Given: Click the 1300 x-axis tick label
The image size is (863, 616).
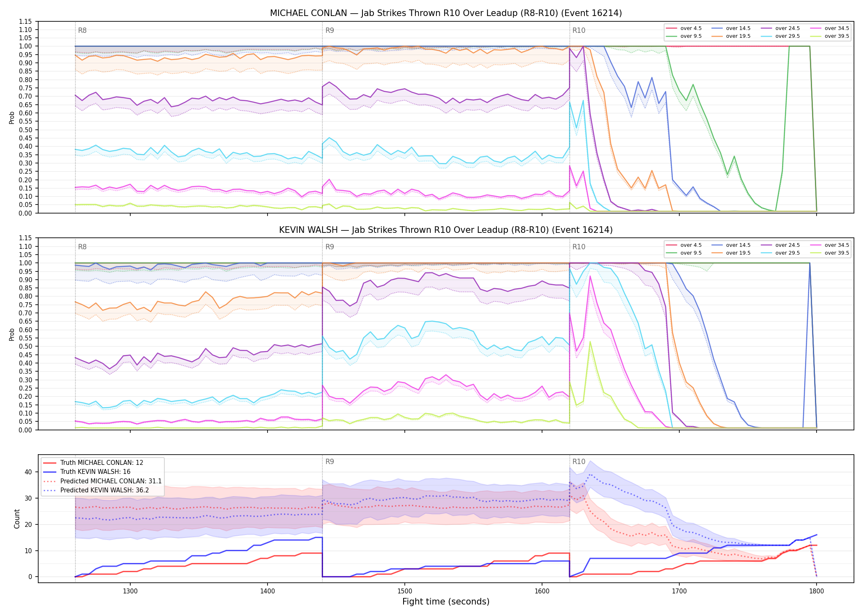Looking at the screenshot, I should coord(130,591).
